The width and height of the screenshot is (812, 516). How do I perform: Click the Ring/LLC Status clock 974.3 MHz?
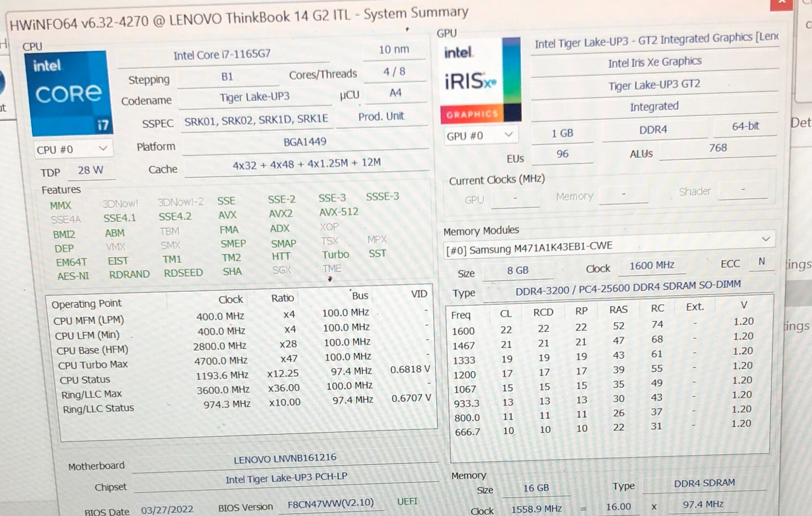(227, 404)
